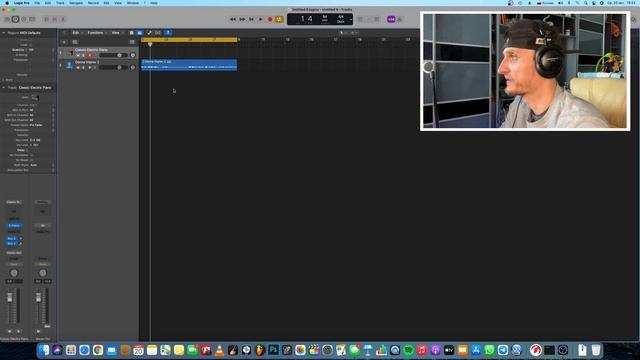The image size is (640, 360).
Task: Toggle the Inspector panel button
Action: point(16,19)
